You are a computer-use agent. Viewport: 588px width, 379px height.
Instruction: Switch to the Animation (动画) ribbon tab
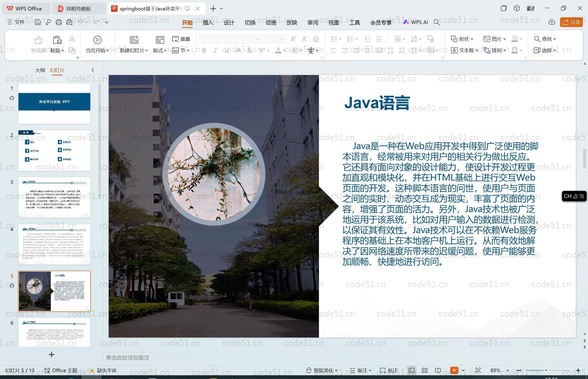(271, 23)
